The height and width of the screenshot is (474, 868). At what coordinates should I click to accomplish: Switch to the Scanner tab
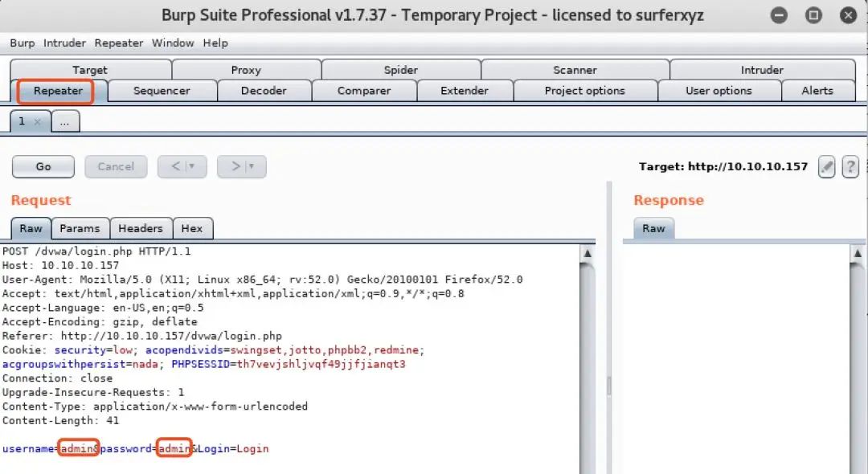pos(575,70)
